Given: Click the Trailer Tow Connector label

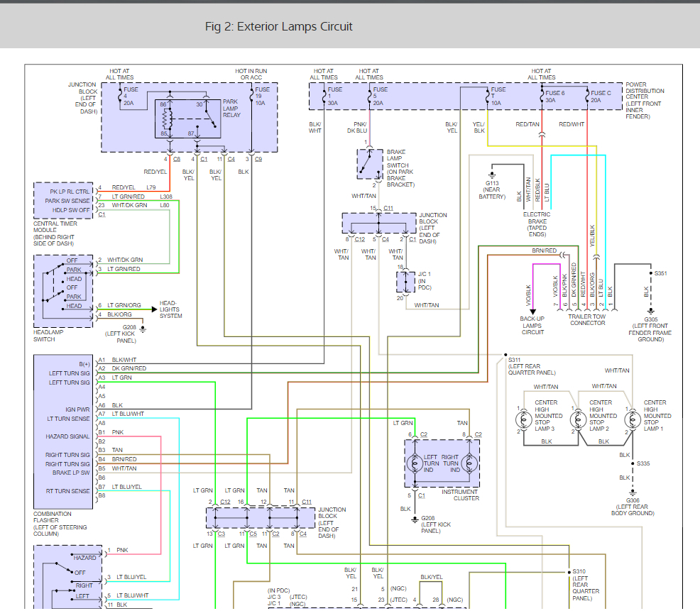Looking at the screenshot, I should tap(587, 319).
